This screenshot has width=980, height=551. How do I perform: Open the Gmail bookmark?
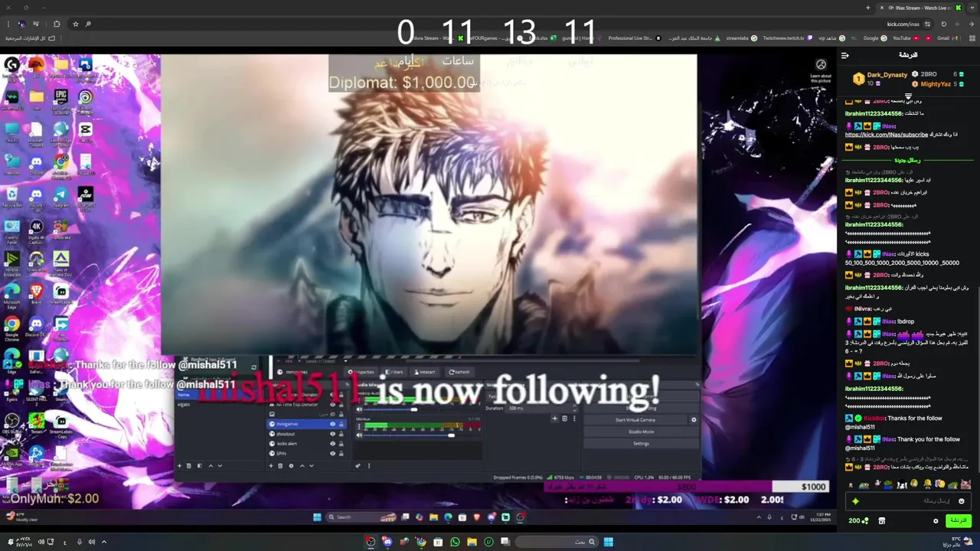coord(944,37)
